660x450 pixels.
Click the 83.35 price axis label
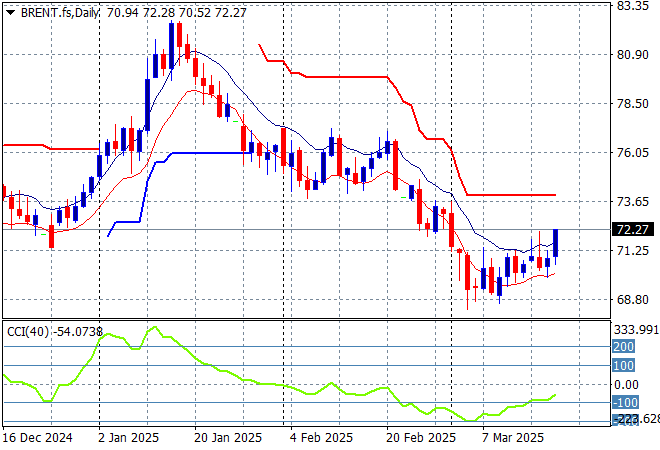pos(632,6)
